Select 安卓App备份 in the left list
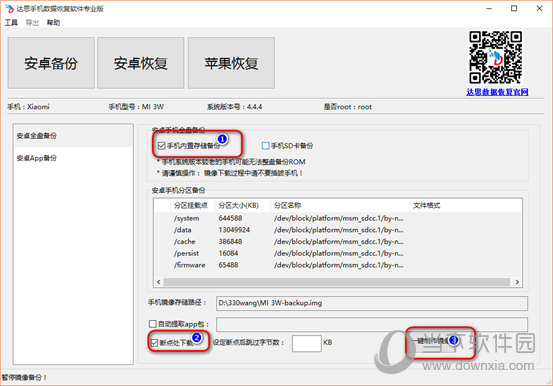This screenshot has height=386, width=553. coord(73,158)
